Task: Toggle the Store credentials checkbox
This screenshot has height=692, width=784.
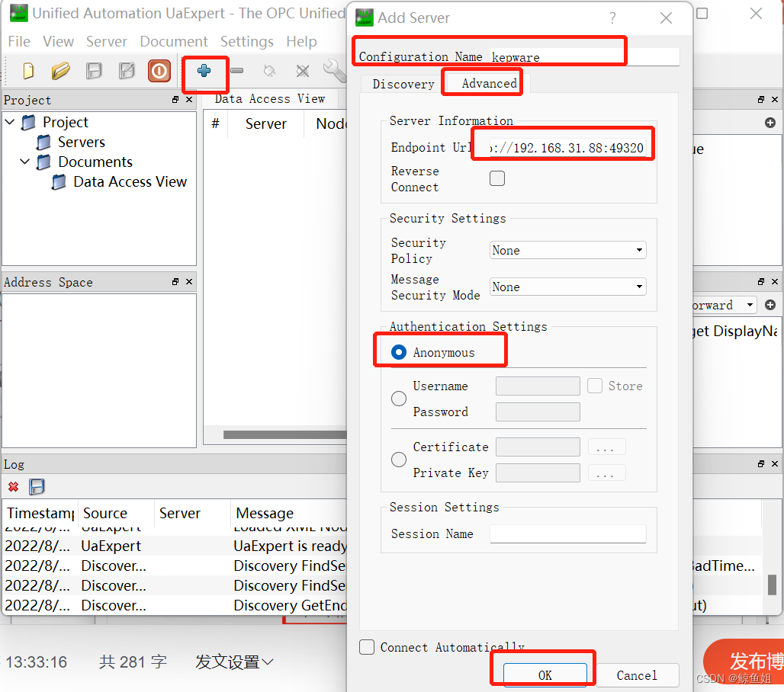Action: click(x=595, y=386)
